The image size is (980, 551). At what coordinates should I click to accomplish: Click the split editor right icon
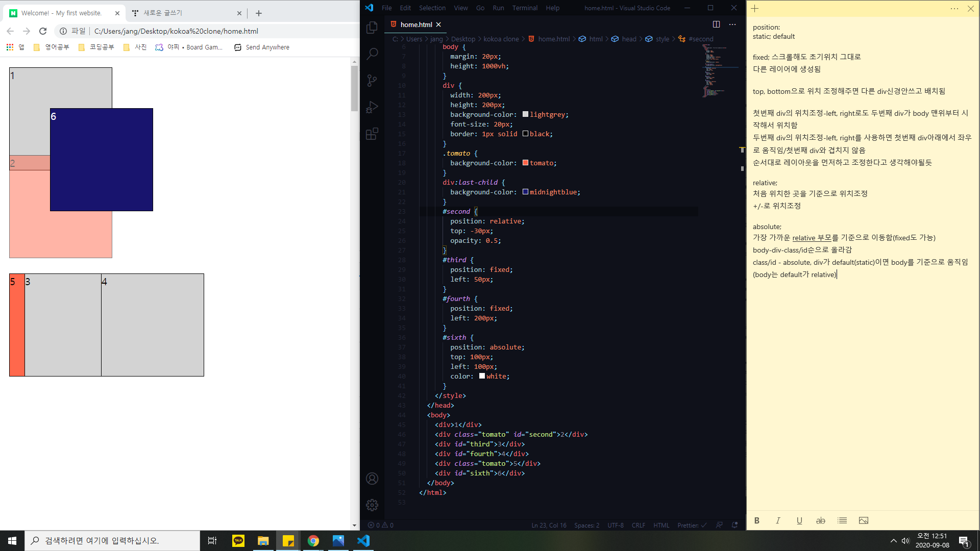716,24
